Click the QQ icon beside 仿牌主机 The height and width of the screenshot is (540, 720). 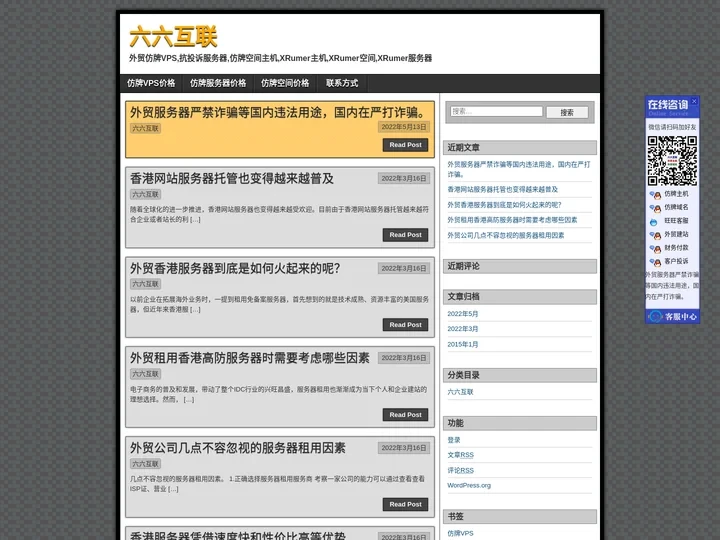coord(655,194)
